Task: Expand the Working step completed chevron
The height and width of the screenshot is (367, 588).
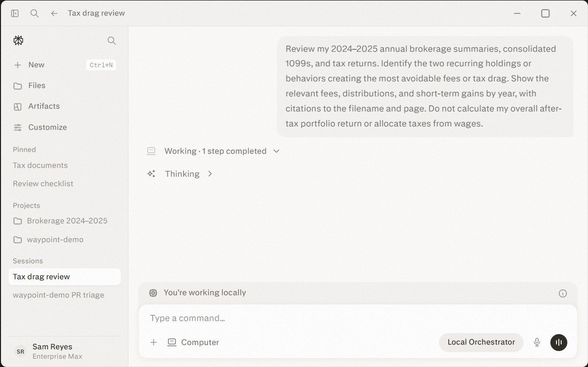Action: tap(277, 151)
